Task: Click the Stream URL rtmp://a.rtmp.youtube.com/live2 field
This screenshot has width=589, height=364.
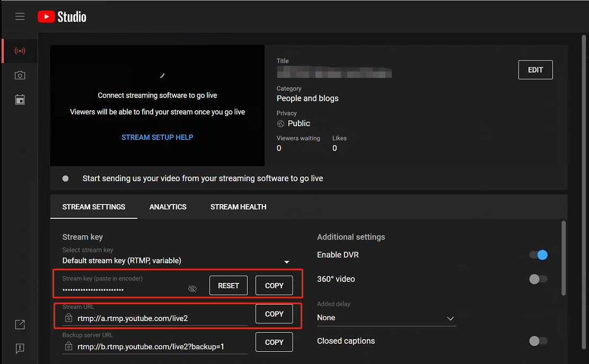Action: [155, 318]
